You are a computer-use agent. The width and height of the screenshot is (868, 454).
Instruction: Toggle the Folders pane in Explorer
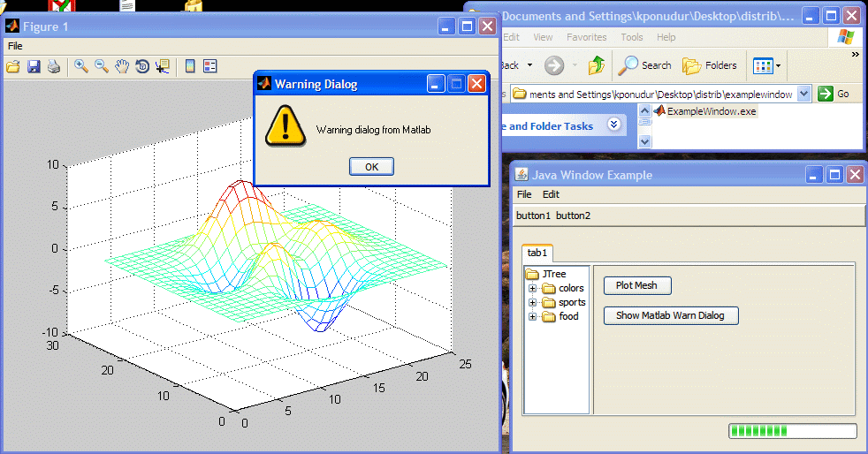(710, 65)
